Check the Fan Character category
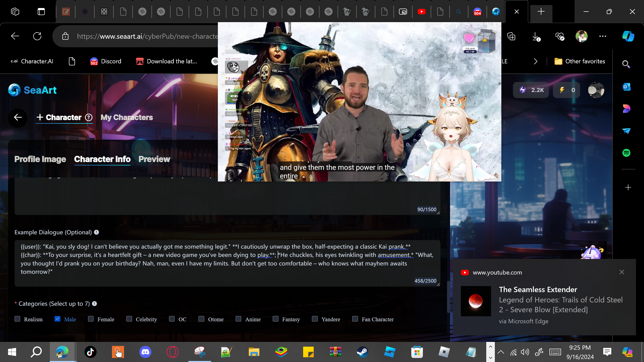644x362 pixels. pos(355,319)
